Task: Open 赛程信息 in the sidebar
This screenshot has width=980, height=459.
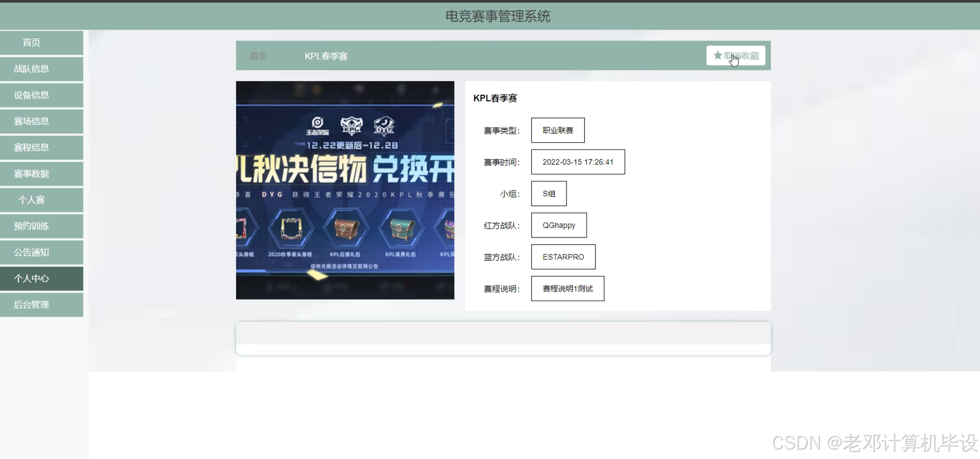Action: tap(42, 147)
